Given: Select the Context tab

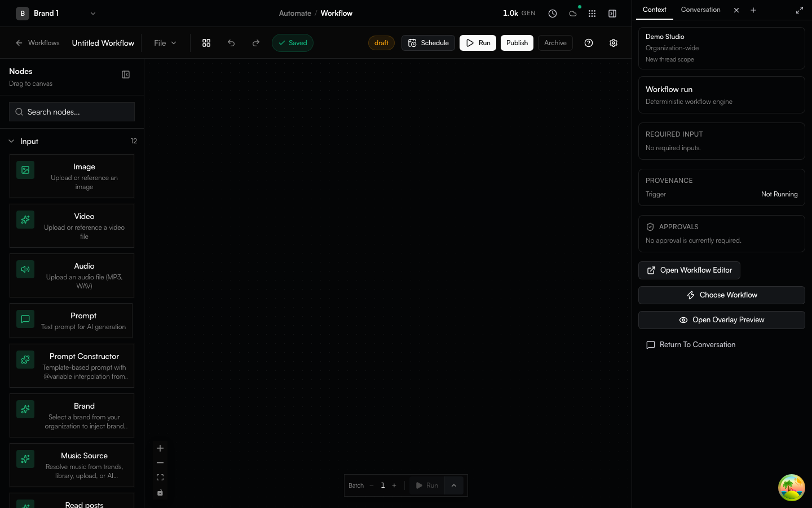Looking at the screenshot, I should pyautogui.click(x=655, y=10).
